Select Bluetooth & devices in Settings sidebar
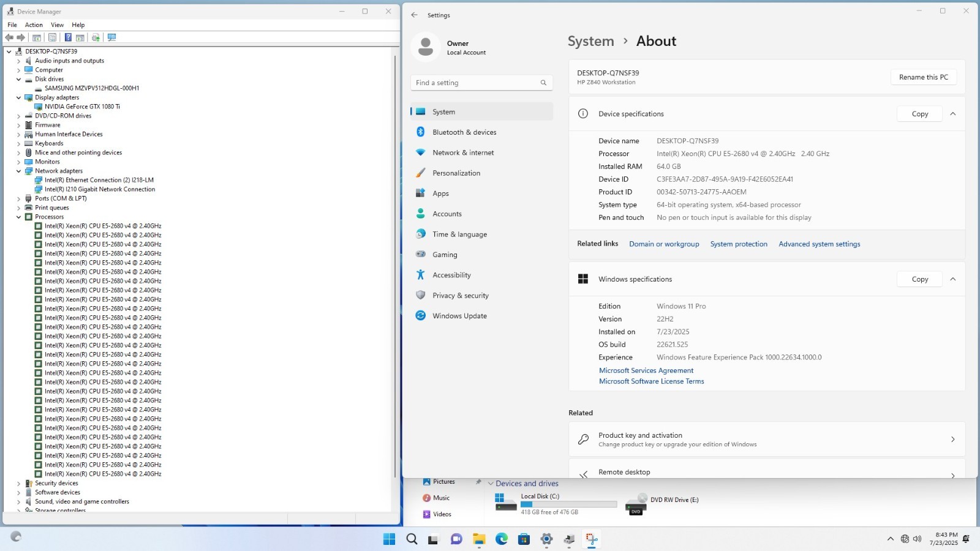 coord(481,132)
